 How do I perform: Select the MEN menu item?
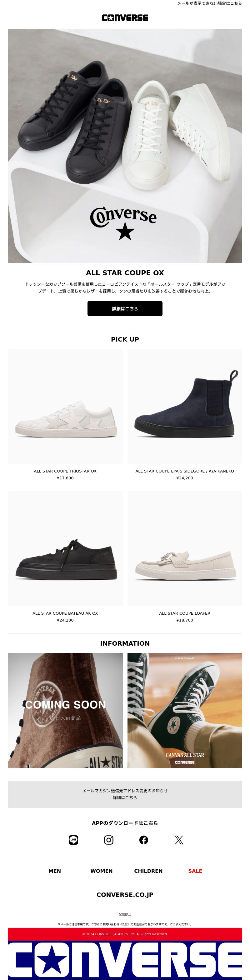tap(54, 871)
